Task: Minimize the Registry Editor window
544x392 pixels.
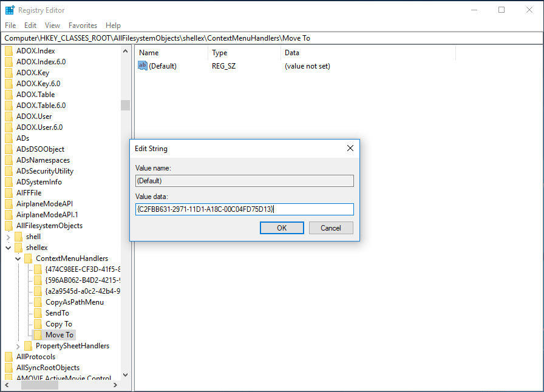Action: tap(474, 10)
